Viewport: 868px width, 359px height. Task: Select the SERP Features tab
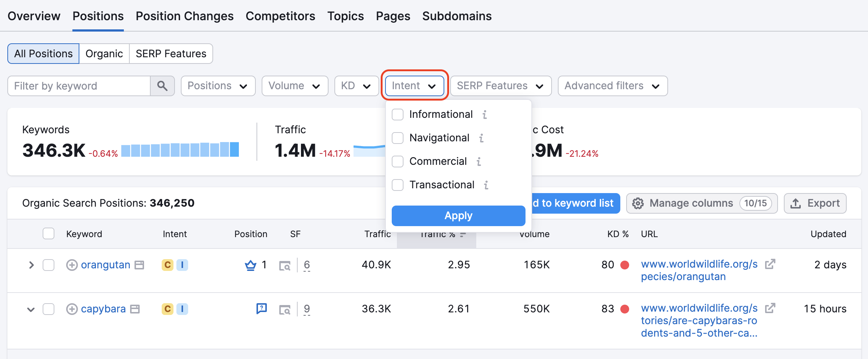(x=171, y=54)
